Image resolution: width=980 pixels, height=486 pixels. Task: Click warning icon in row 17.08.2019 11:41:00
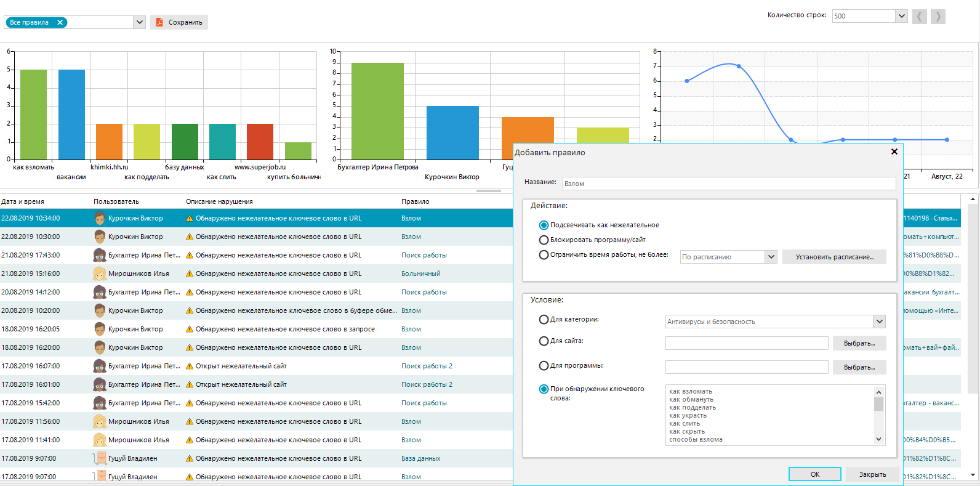190,440
